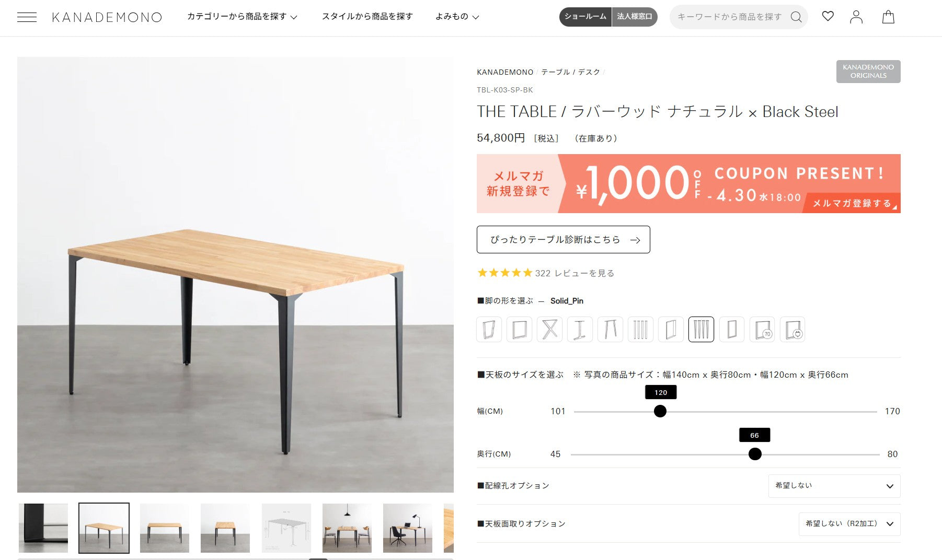
Task: Open スタイルから商品を探す menu
Action: (367, 17)
